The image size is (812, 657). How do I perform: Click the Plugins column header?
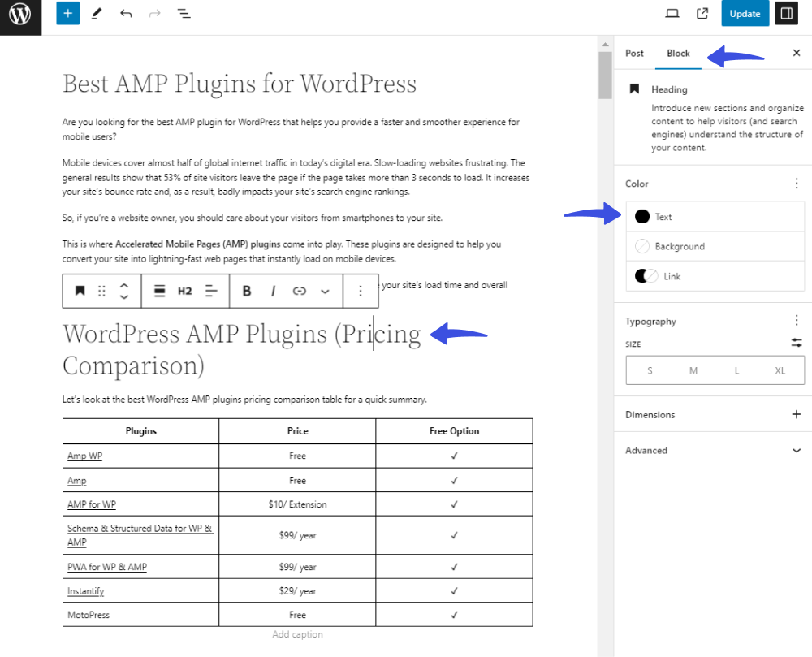pos(140,430)
